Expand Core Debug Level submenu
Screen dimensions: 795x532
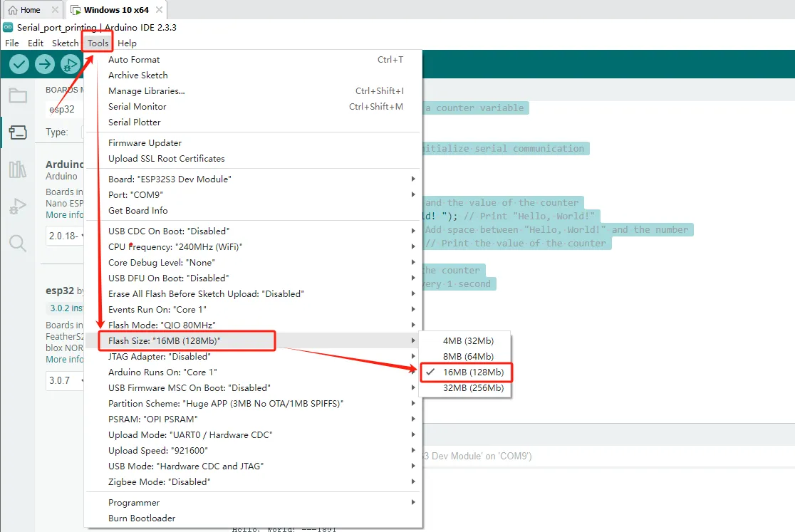[x=253, y=263]
